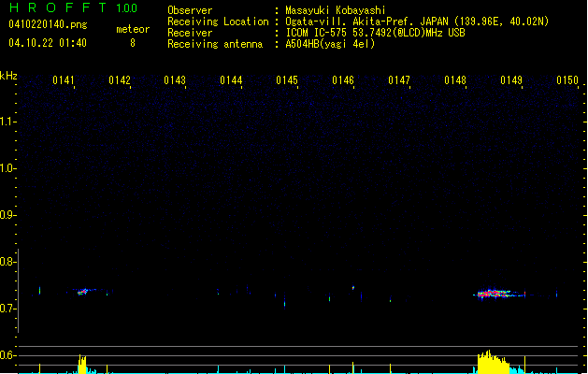Click observer name Masayuki Kobayashi
This screenshot has width=588, height=374.
pyautogui.click(x=336, y=10)
